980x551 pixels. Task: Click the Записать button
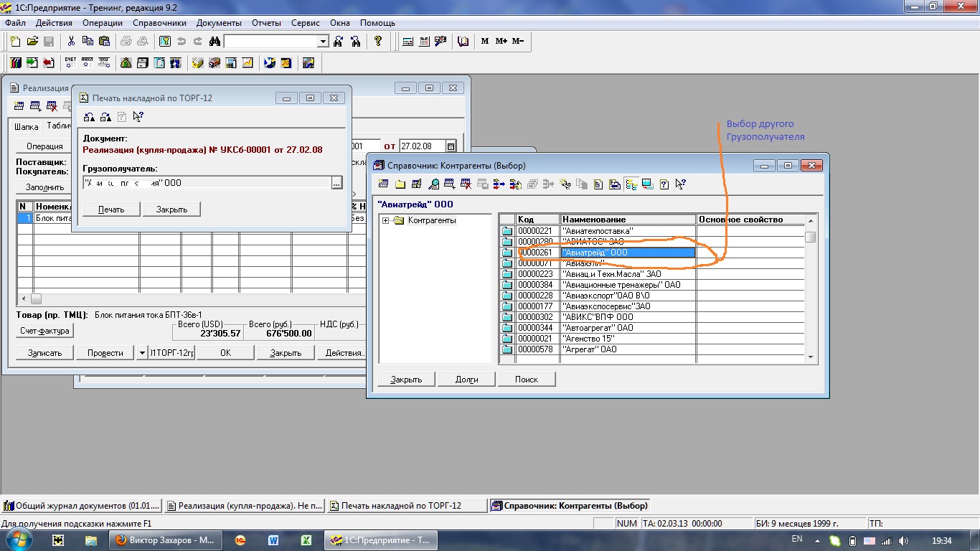pyautogui.click(x=44, y=352)
